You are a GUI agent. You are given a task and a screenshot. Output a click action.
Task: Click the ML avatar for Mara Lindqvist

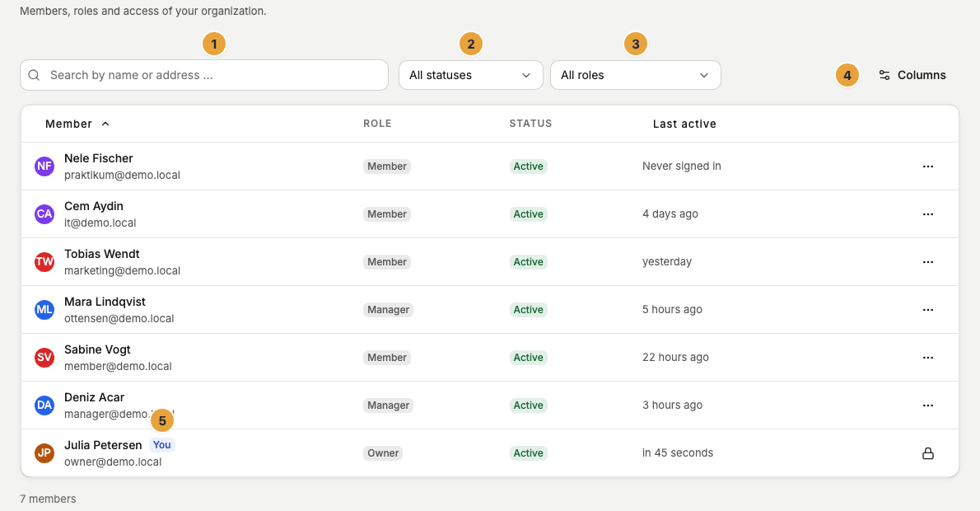click(44, 310)
